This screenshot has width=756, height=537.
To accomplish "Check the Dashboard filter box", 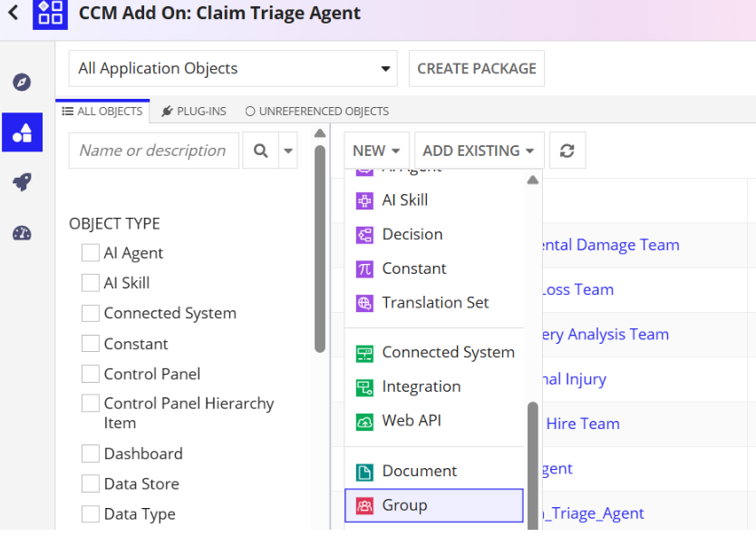I will click(90, 454).
